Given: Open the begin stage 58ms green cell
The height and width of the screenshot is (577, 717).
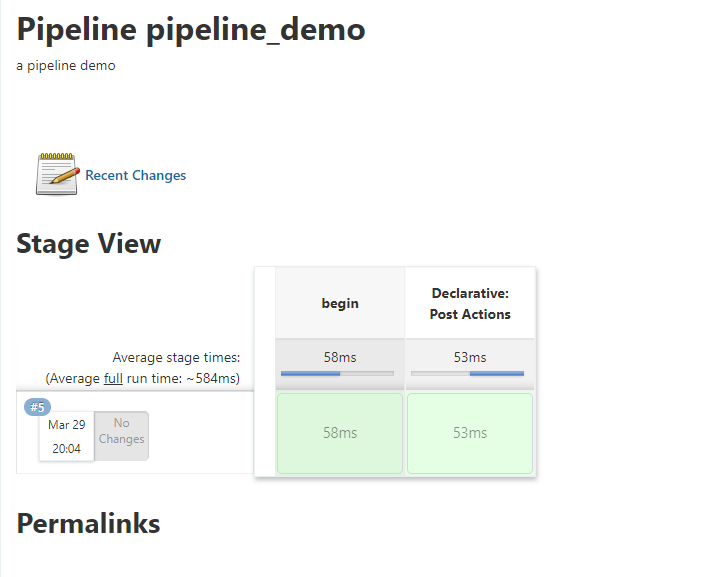Looking at the screenshot, I should pyautogui.click(x=340, y=433).
